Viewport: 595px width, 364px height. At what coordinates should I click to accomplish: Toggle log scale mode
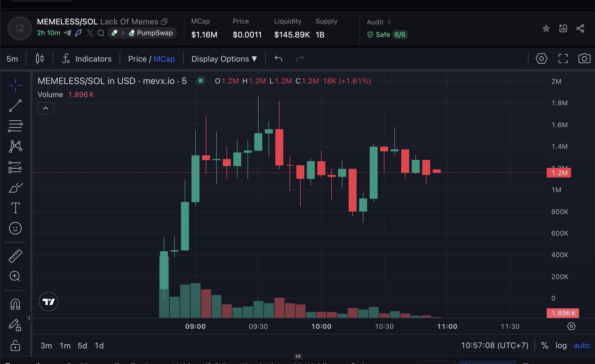pyautogui.click(x=561, y=345)
